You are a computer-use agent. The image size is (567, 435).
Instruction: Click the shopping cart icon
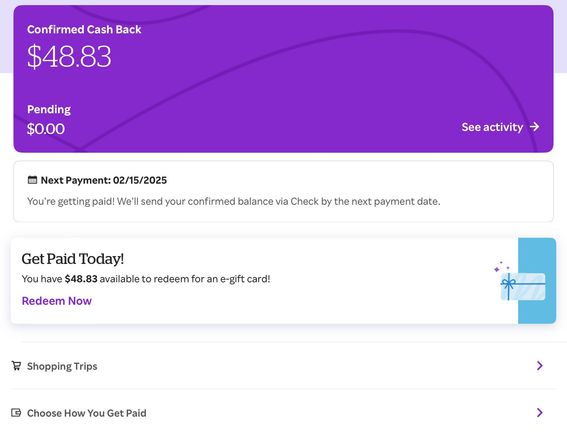coord(16,366)
